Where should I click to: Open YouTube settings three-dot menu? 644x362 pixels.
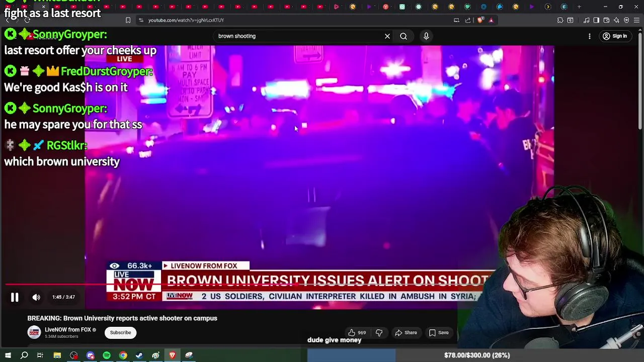(x=590, y=36)
